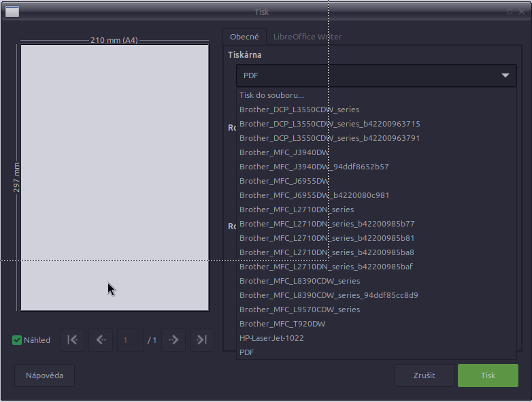The image size is (532, 402).
Task: Cancel printing with Zrušit button
Action: (x=424, y=375)
